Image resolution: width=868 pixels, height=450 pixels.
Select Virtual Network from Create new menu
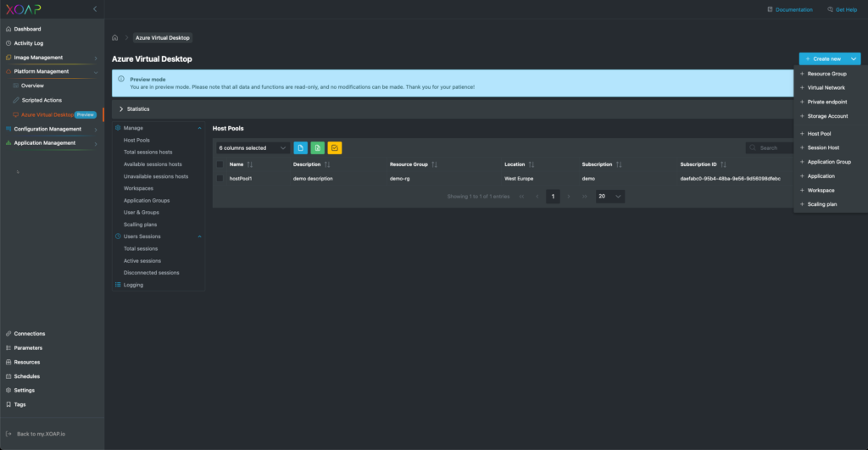click(x=826, y=87)
